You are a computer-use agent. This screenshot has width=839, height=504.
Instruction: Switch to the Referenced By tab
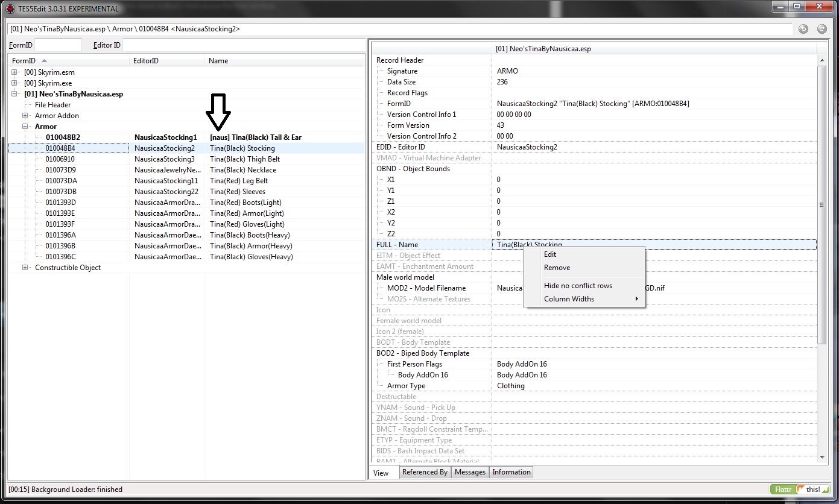(425, 472)
